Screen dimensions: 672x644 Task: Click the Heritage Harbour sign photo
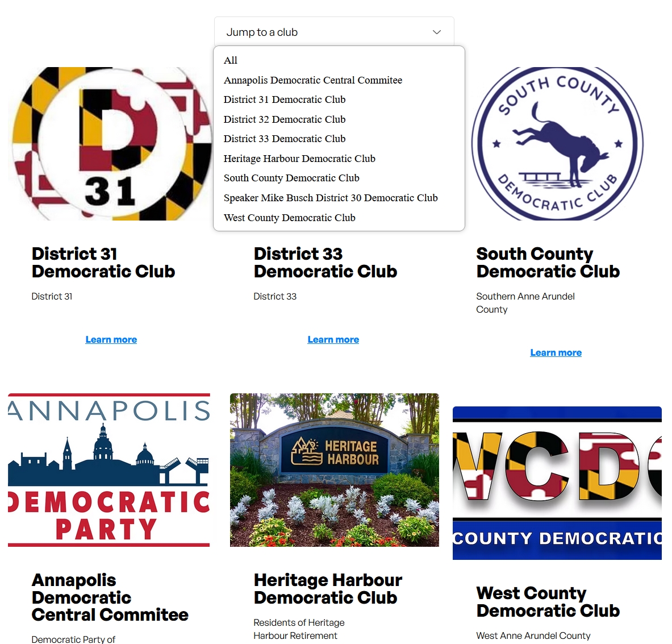(334, 470)
